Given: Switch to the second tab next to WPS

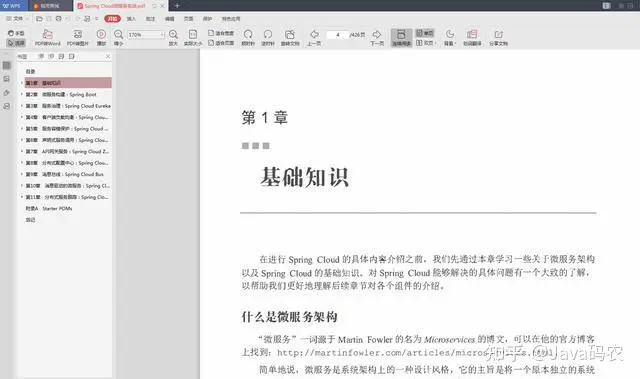Looking at the screenshot, I should pyautogui.click(x=50, y=6).
